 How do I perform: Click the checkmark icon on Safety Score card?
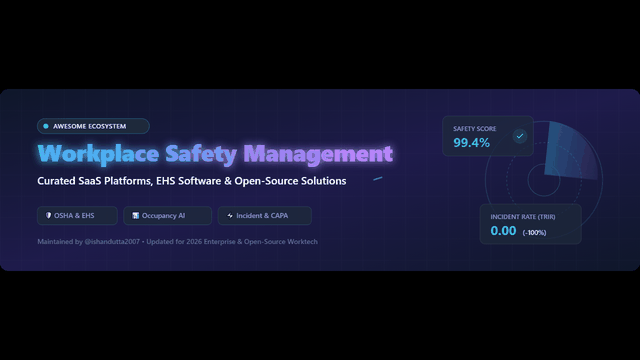[520, 136]
